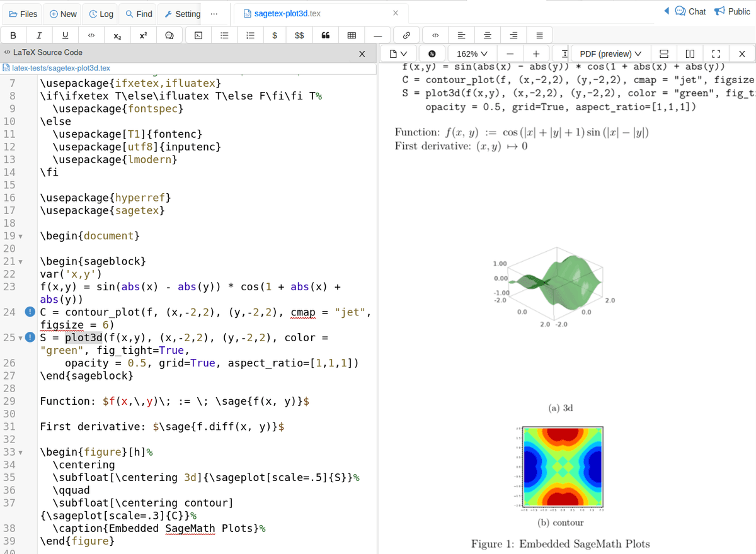The height and width of the screenshot is (554, 756).
Task: Click the numbered list icon
Action: click(x=249, y=35)
